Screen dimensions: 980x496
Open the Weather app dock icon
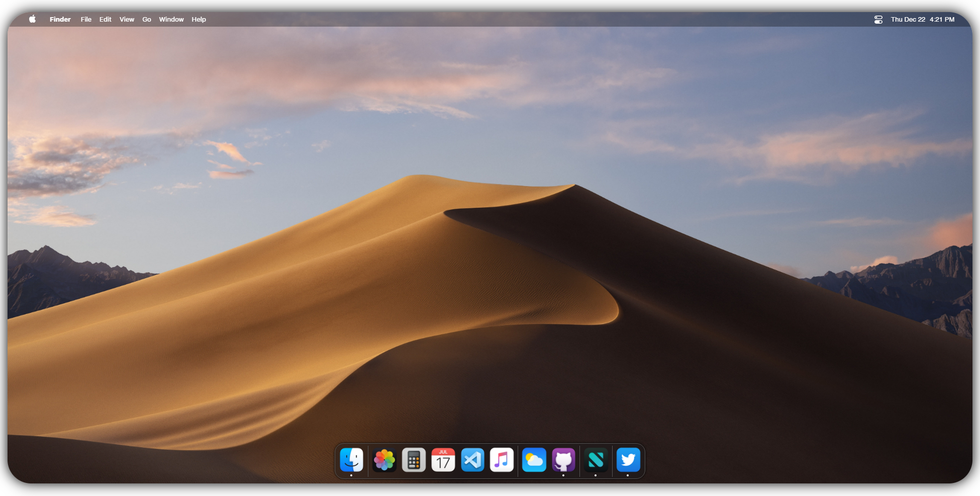[x=534, y=460]
